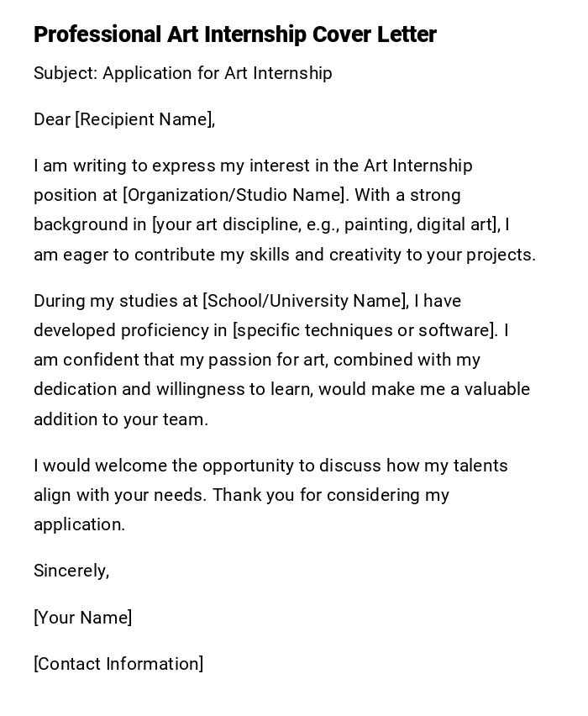This screenshot has height=716, width=588.
Task: Select the [Recipient Name] placeholder
Action: [x=144, y=120]
